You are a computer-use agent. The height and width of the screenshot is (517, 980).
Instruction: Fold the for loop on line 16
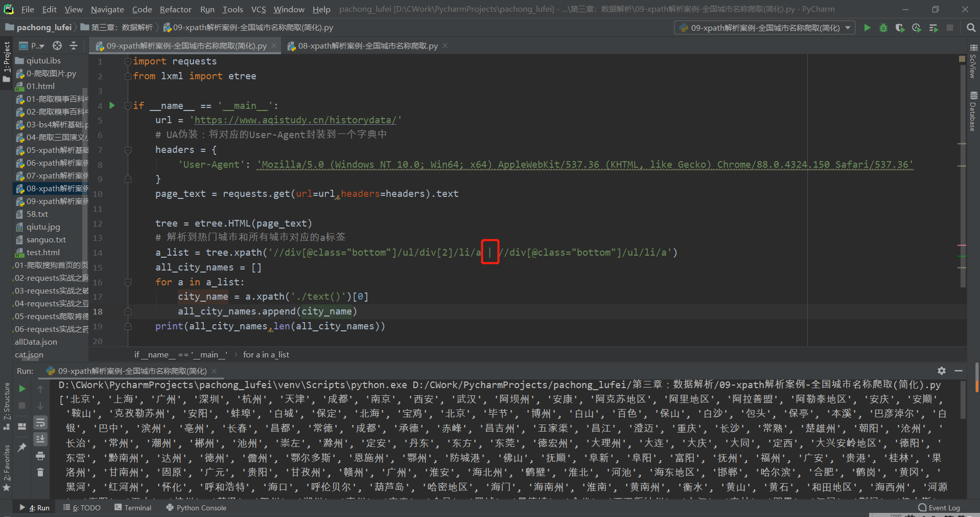(128, 282)
